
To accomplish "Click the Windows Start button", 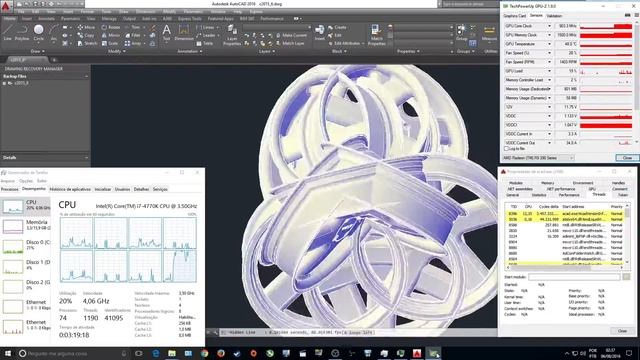I will [7, 353].
